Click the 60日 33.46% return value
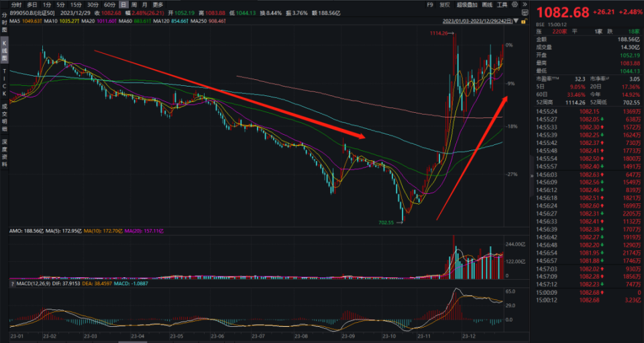The width and height of the screenshot is (644, 343). point(576,95)
